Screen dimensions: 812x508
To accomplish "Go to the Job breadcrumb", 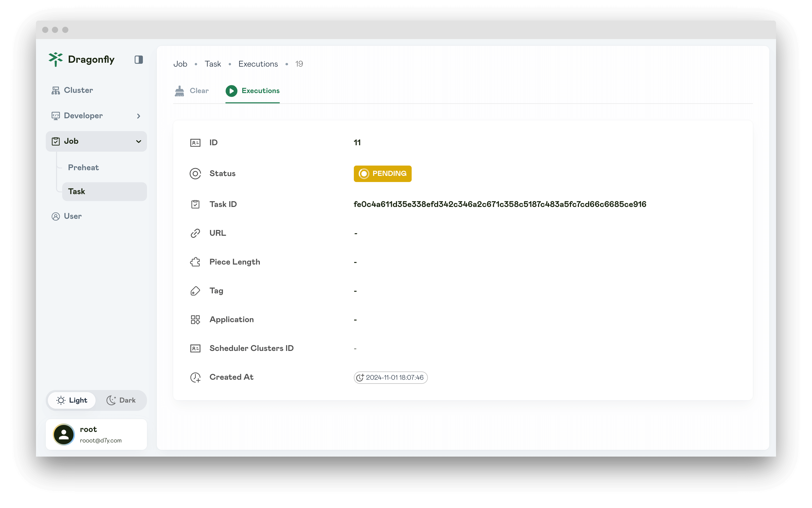I will 180,64.
